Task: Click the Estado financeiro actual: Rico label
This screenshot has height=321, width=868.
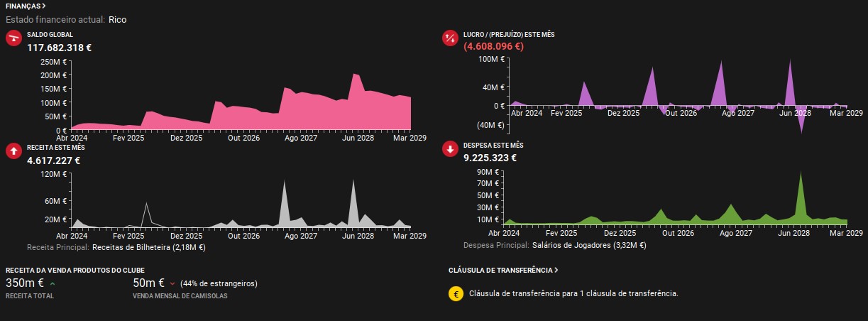Action: pos(66,20)
